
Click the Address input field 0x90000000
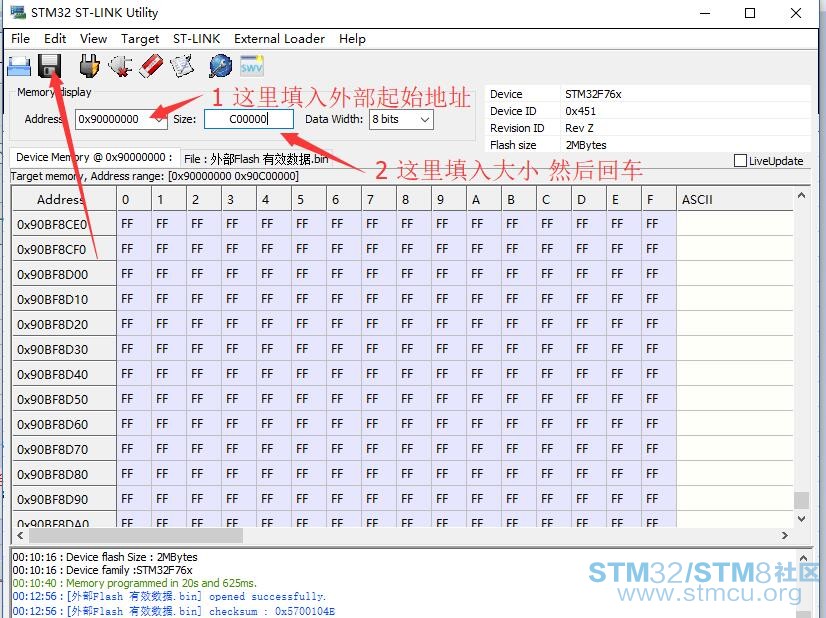[x=114, y=119]
